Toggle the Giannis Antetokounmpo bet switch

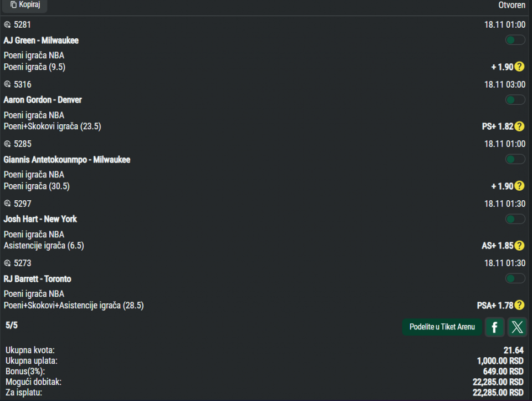coord(515,159)
